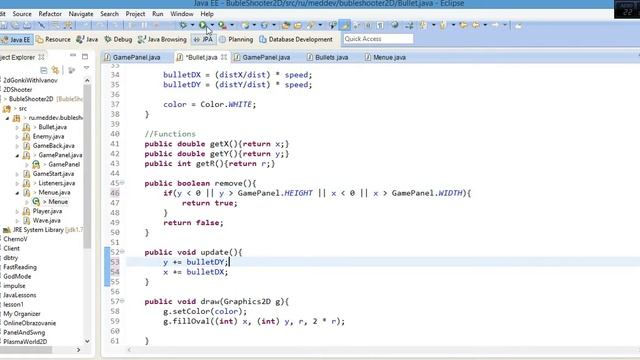The image size is (640, 360).
Task: Toggle Pin Editor toolbar button
Action: [x=518, y=25]
